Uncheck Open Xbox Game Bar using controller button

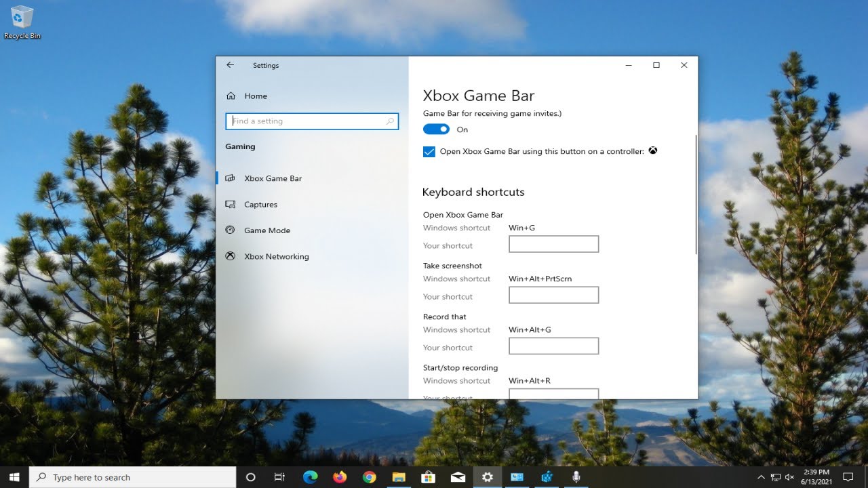pos(429,152)
